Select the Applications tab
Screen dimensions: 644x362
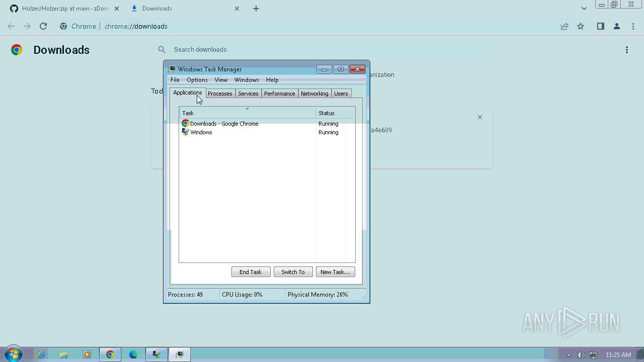187,93
